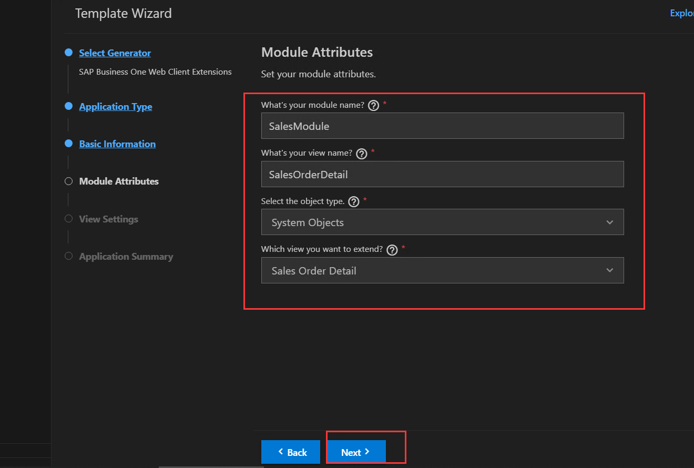Jump to Application Type wizard step

[116, 106]
